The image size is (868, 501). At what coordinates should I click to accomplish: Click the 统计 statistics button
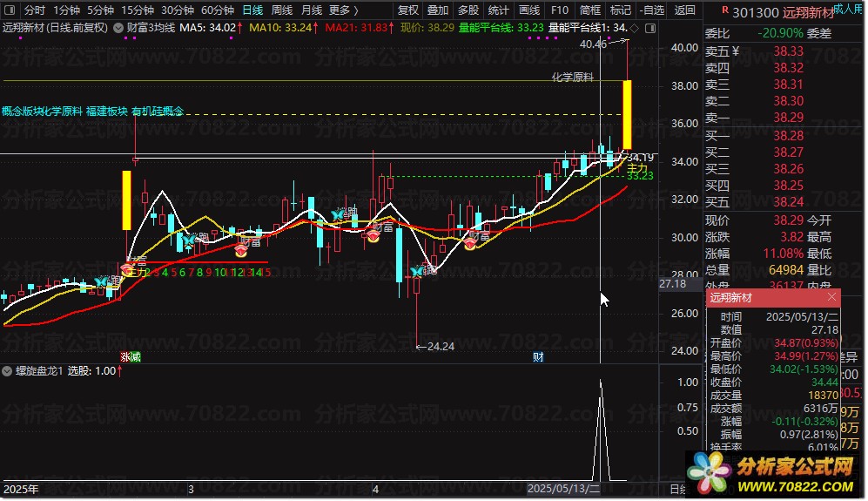click(498, 10)
